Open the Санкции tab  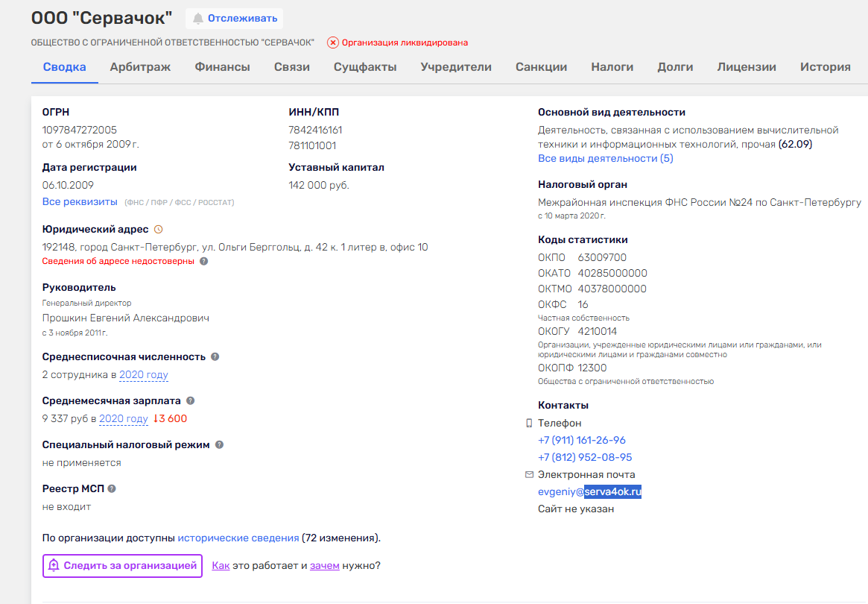pos(541,67)
